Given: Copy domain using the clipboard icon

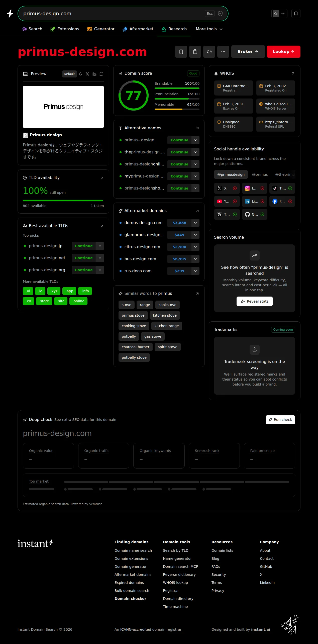Looking at the screenshot, I should point(195,52).
